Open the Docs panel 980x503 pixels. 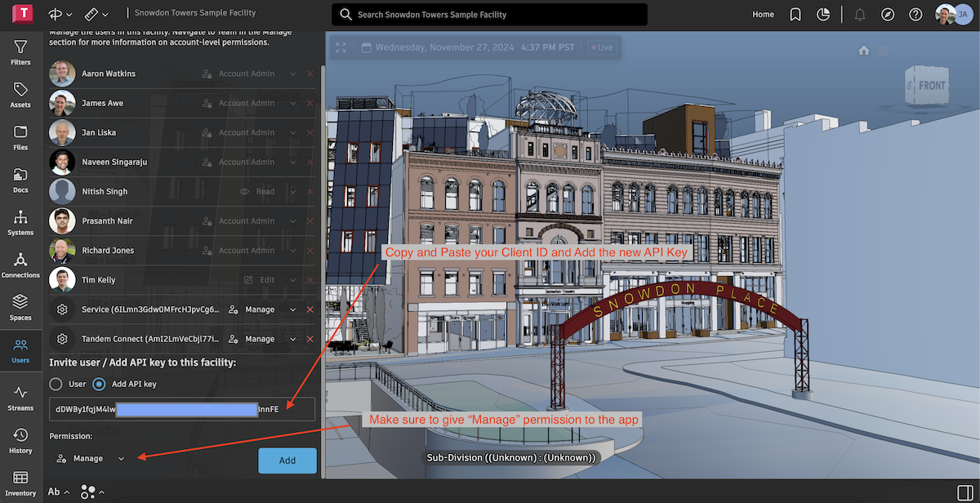click(20, 180)
